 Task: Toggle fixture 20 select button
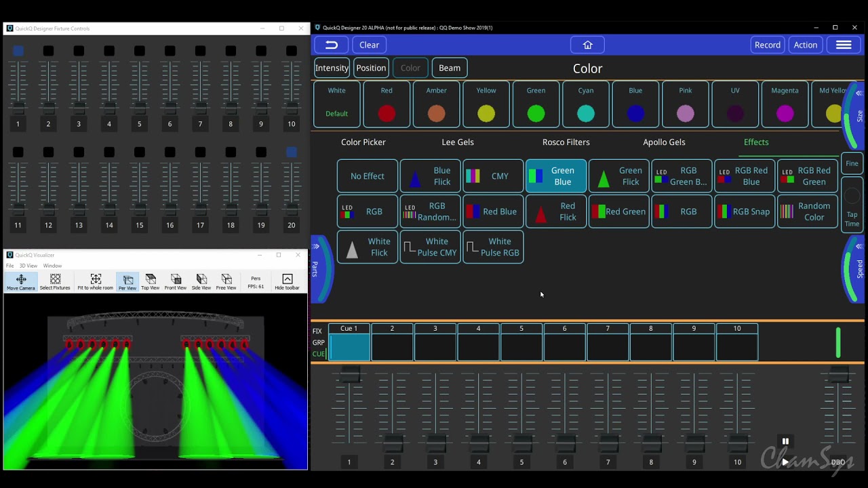pyautogui.click(x=291, y=152)
